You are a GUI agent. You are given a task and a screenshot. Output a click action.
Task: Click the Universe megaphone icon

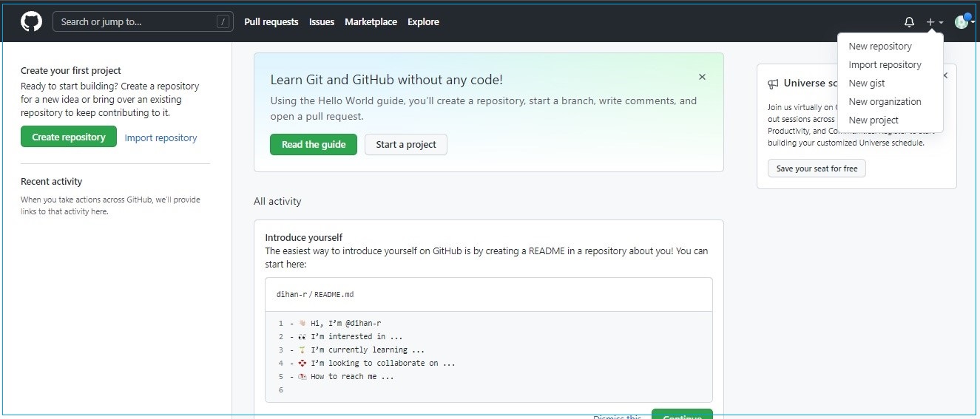[x=773, y=84]
